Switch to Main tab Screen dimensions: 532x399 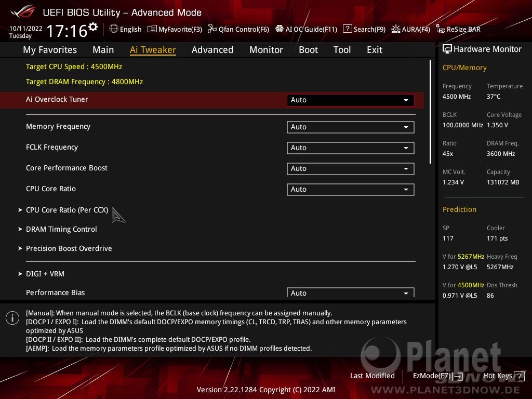click(103, 50)
